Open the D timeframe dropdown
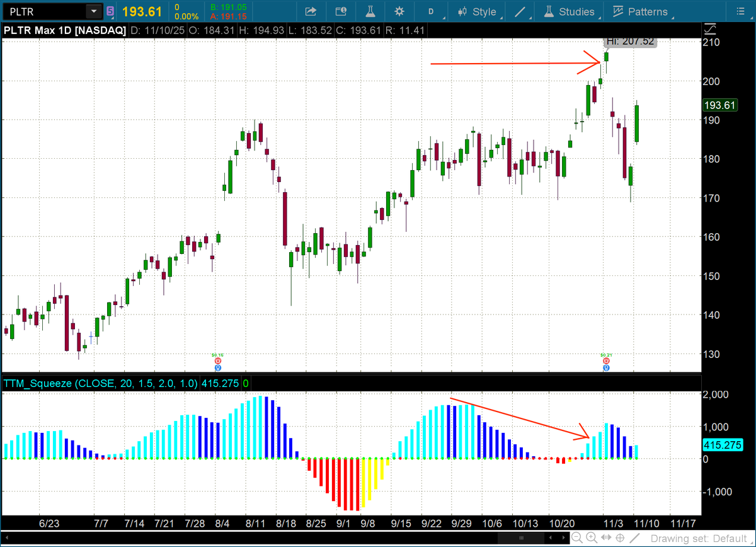 [432, 11]
